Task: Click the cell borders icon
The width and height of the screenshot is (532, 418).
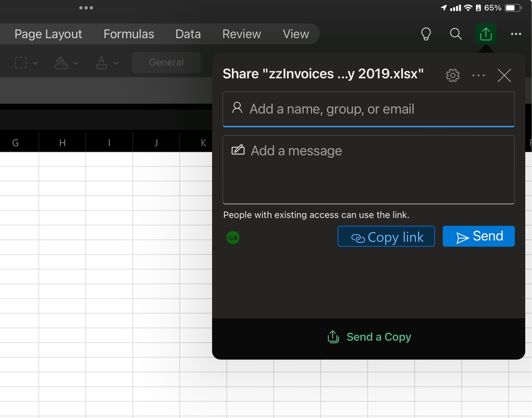Action: [x=21, y=63]
